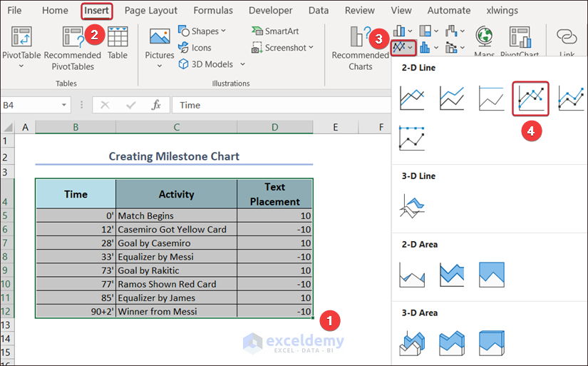Image resolution: width=588 pixels, height=366 pixels.
Task: Expand the 3D Models dropdown arrow
Action: [242, 64]
